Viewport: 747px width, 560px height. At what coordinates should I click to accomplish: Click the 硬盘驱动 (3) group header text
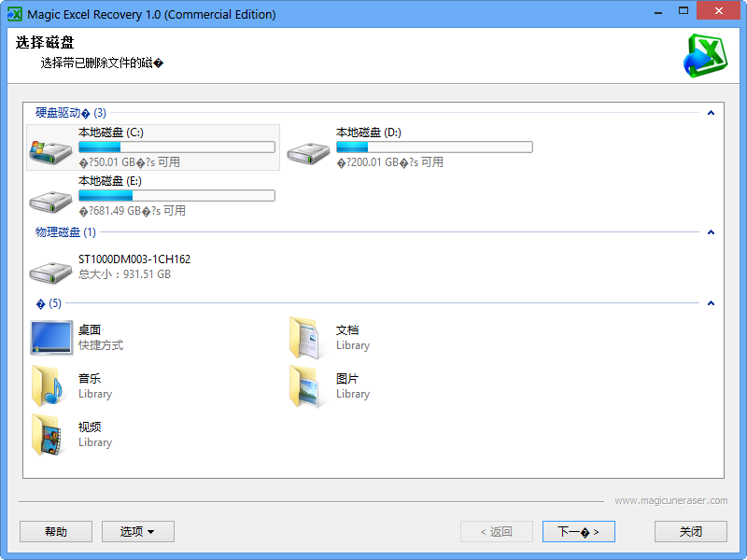(71, 113)
